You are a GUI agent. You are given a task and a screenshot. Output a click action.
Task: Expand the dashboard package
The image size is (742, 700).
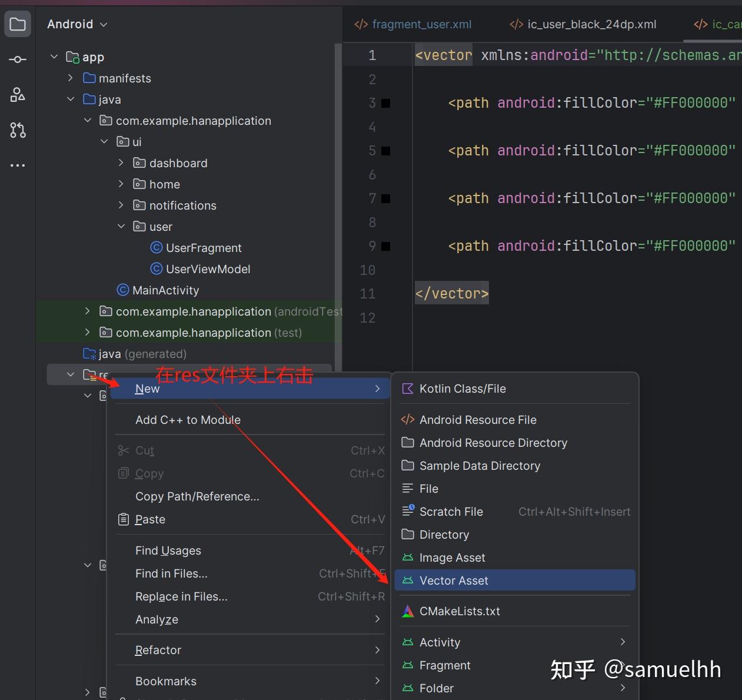120,162
